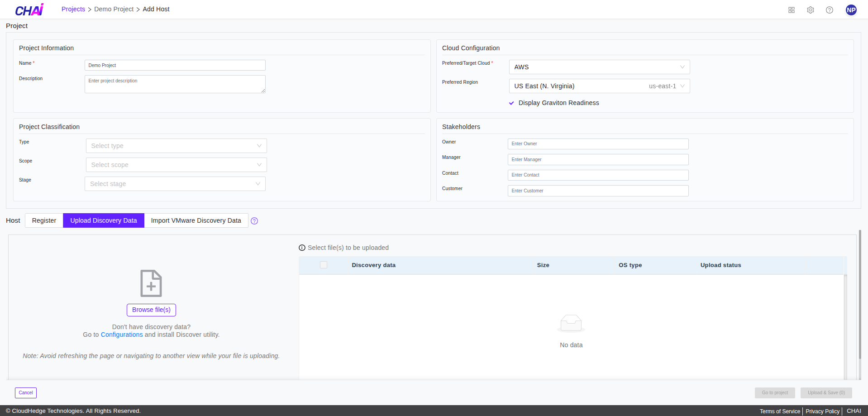Open the Select type dropdown
The image size is (868, 416).
[x=176, y=146]
